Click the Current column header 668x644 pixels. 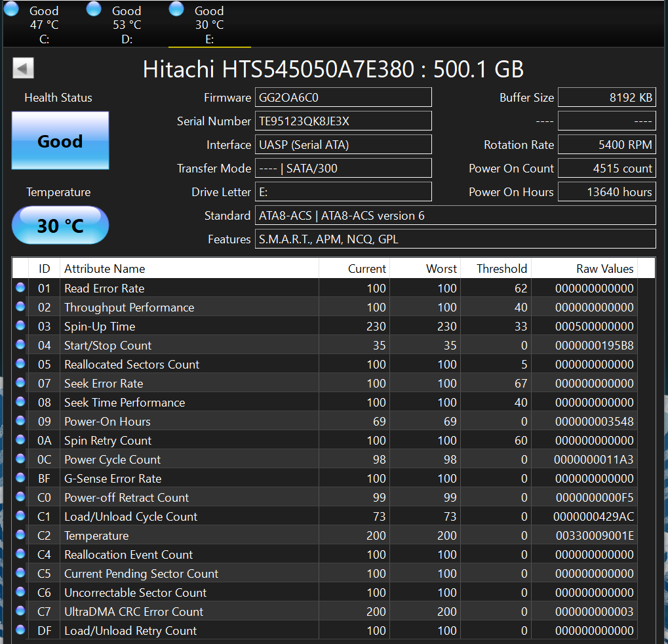(354, 268)
